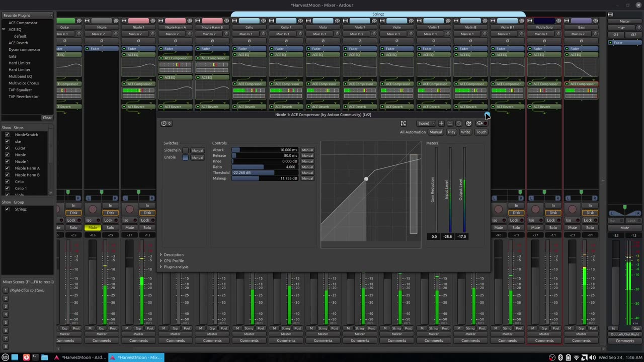Open the Favorite Plugins dropdown
This screenshot has width=644, height=362.
28,15
